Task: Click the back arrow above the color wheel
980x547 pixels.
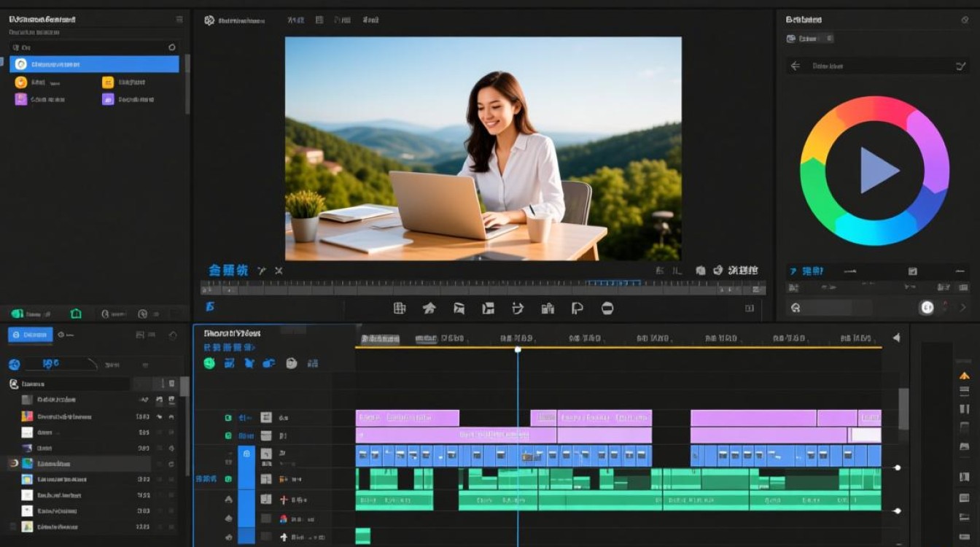Action: click(x=796, y=66)
